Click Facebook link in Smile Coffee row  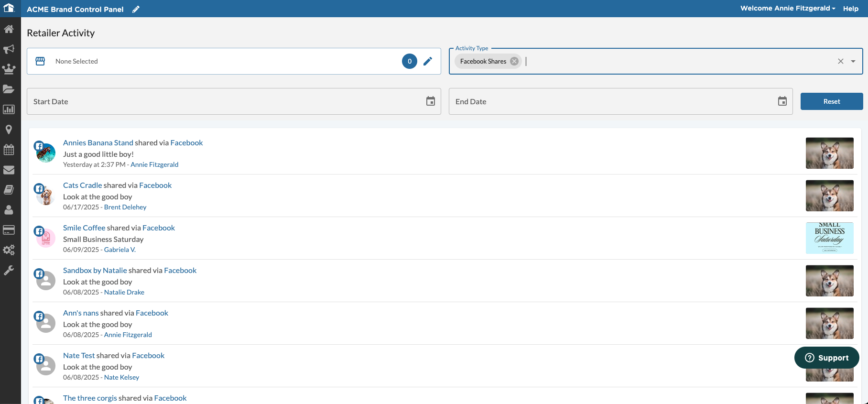159,228
